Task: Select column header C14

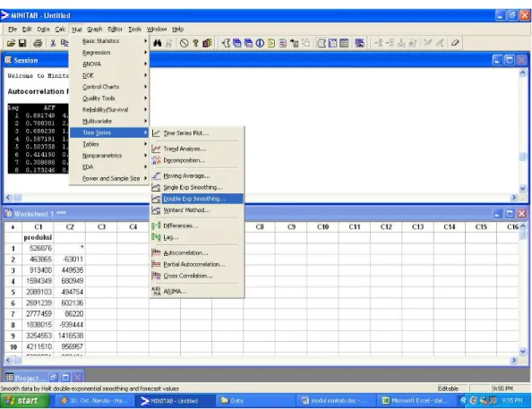Action: (450, 227)
